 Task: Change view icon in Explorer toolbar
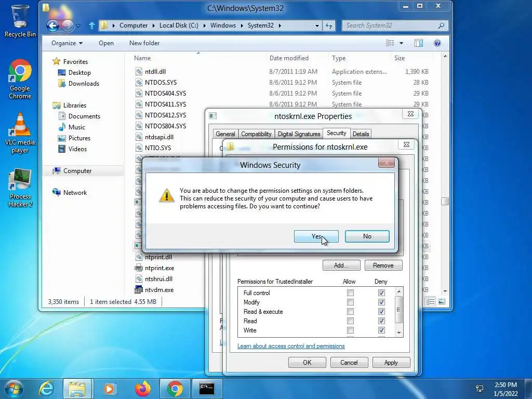click(390, 43)
